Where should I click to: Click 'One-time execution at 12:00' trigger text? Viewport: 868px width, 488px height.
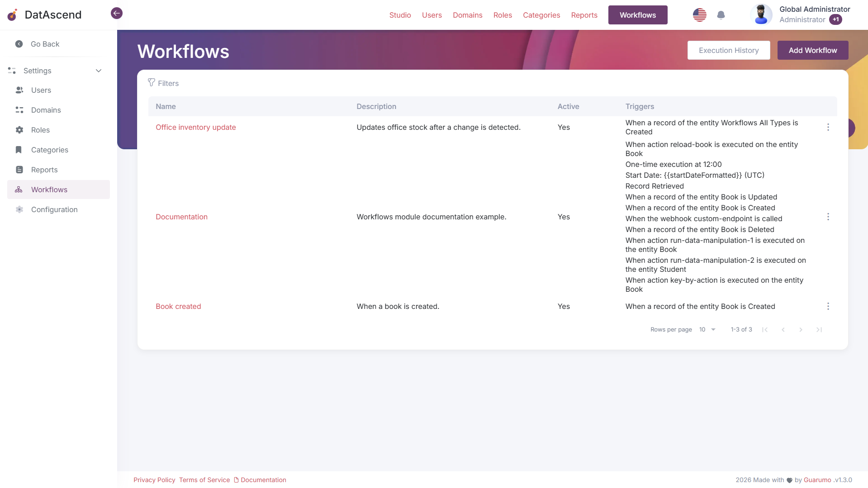[x=674, y=164]
